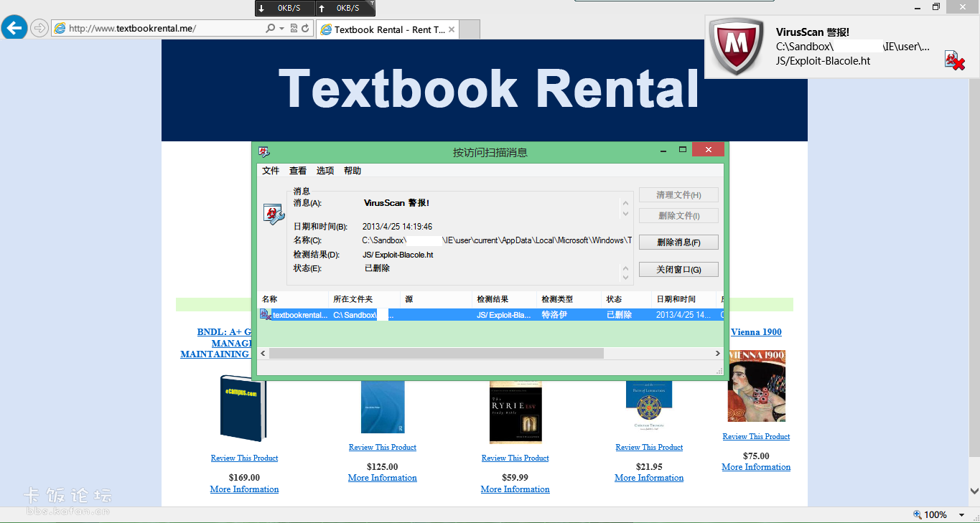Click message box scroll down arrow beside VirusScan 警报

(x=625, y=214)
